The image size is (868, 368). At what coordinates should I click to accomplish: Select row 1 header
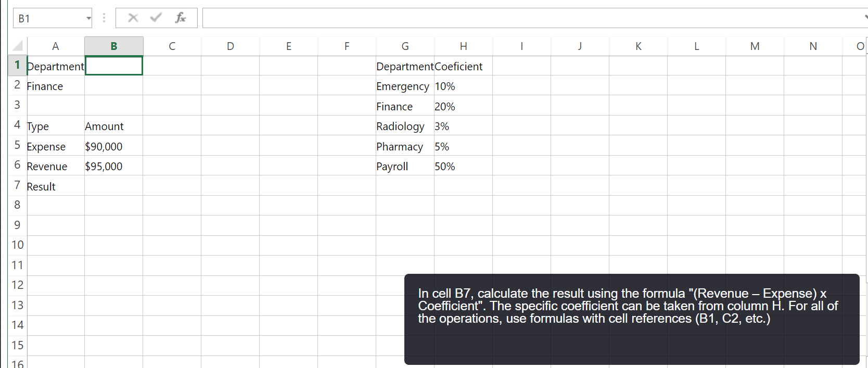(18, 66)
